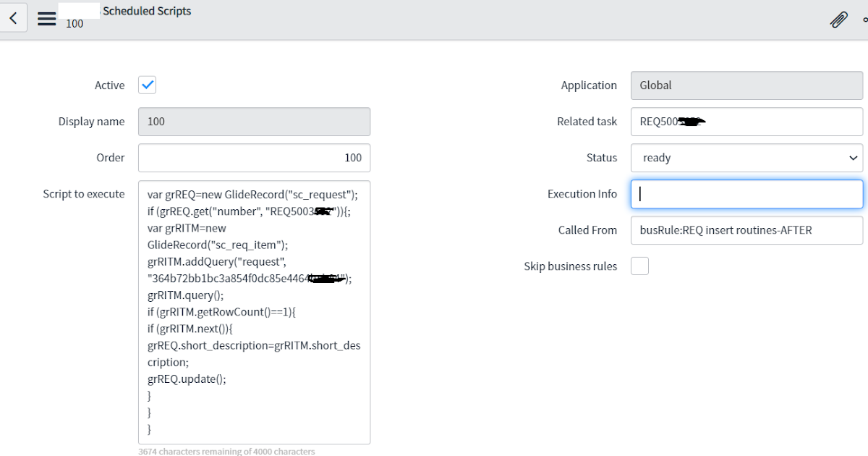Click the Called From business rule reference
The width and height of the screenshot is (868, 456).
(745, 229)
